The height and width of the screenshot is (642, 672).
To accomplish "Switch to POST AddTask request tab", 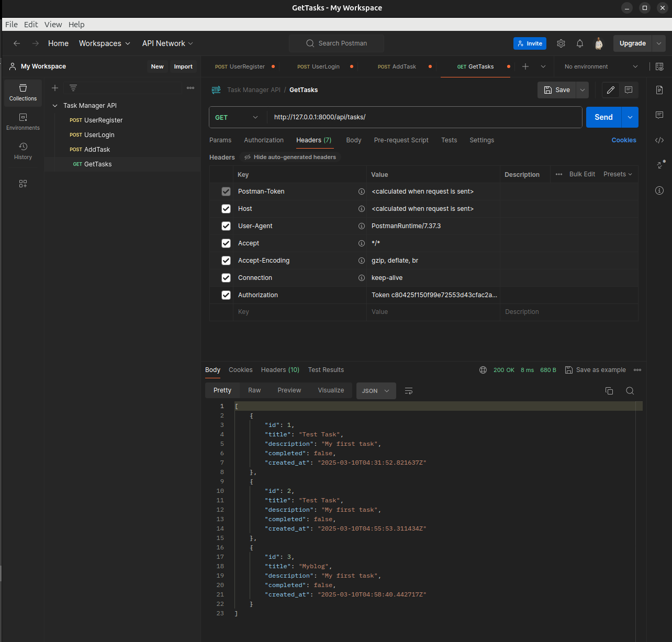I will (397, 66).
